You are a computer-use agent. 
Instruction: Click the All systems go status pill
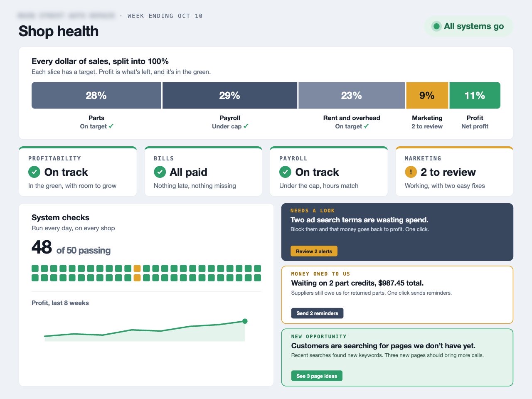click(469, 26)
